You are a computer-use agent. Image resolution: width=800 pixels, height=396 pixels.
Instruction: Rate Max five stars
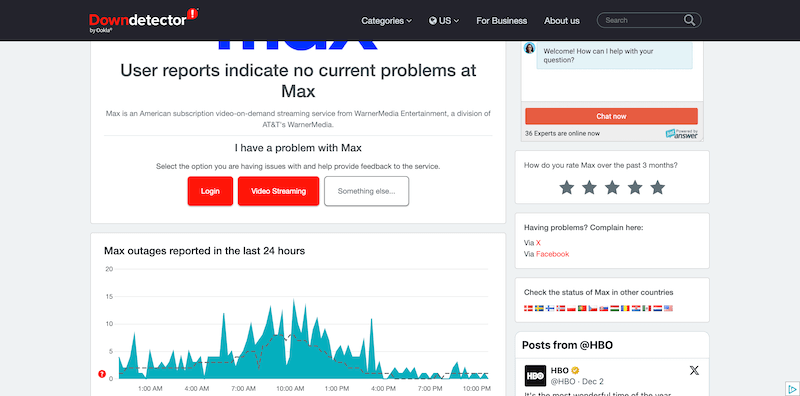pos(658,187)
